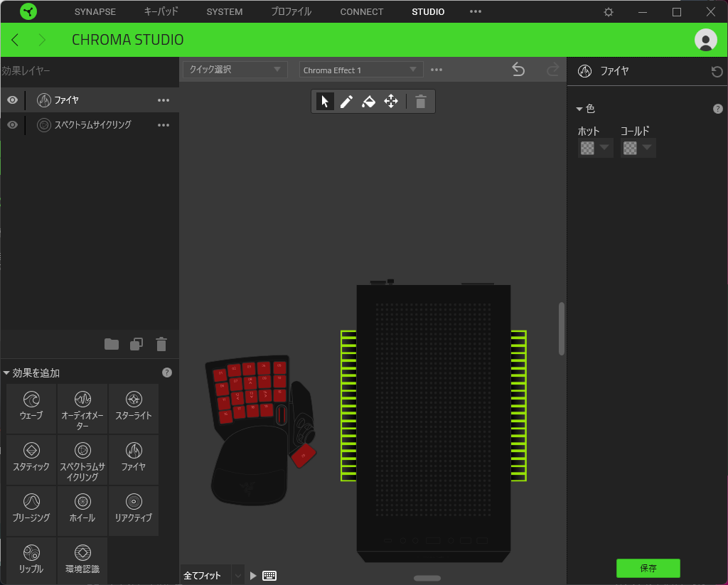The height and width of the screenshot is (585, 728).
Task: Select the pen drawing tool
Action: point(346,102)
